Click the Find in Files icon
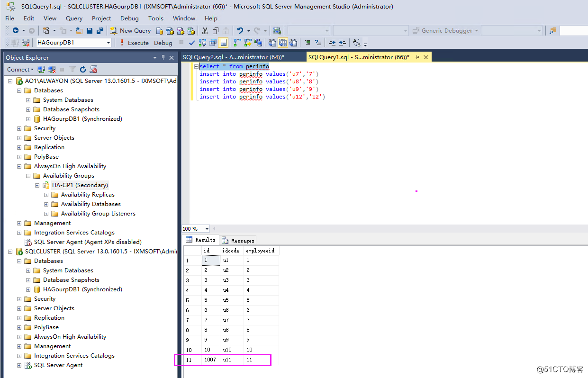This screenshot has width=588, height=378. (552, 31)
